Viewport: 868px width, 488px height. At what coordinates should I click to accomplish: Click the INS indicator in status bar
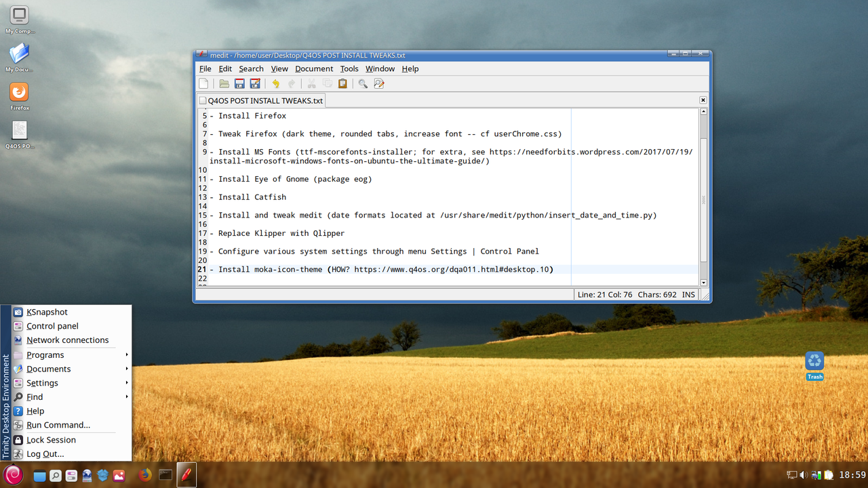688,295
